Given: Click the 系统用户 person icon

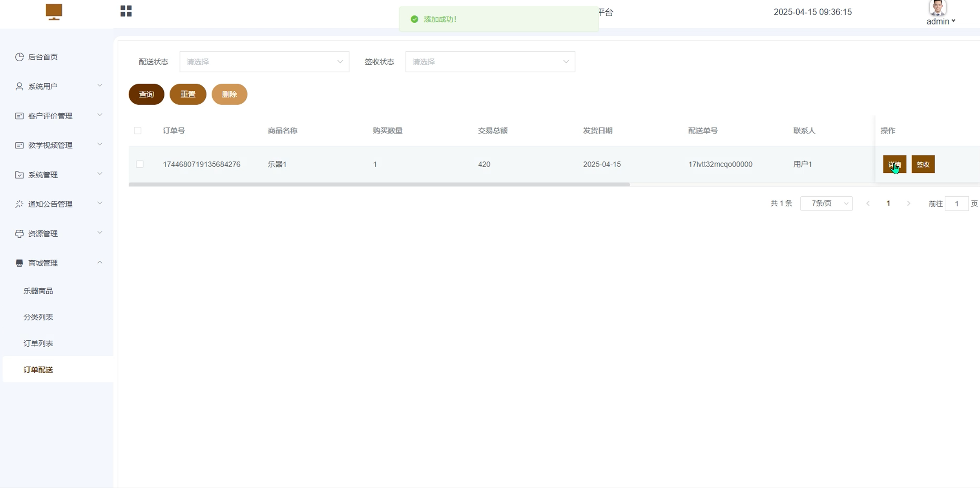Looking at the screenshot, I should click(x=19, y=86).
